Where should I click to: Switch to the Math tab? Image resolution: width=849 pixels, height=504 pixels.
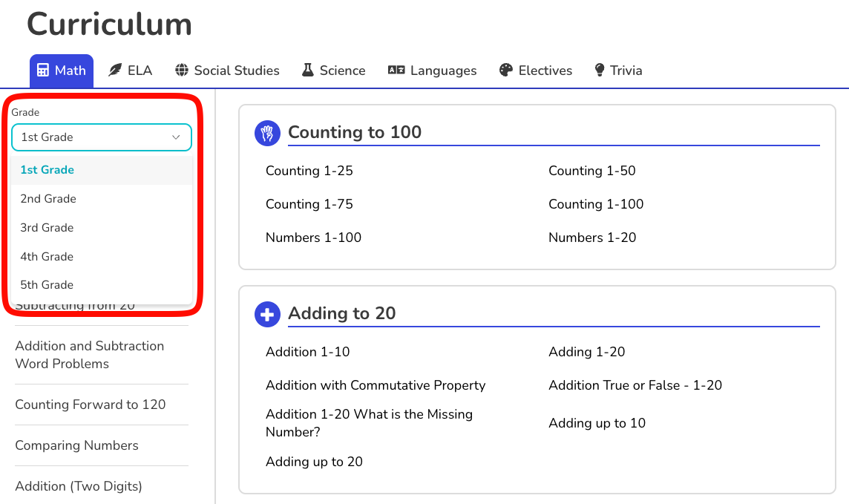(62, 71)
